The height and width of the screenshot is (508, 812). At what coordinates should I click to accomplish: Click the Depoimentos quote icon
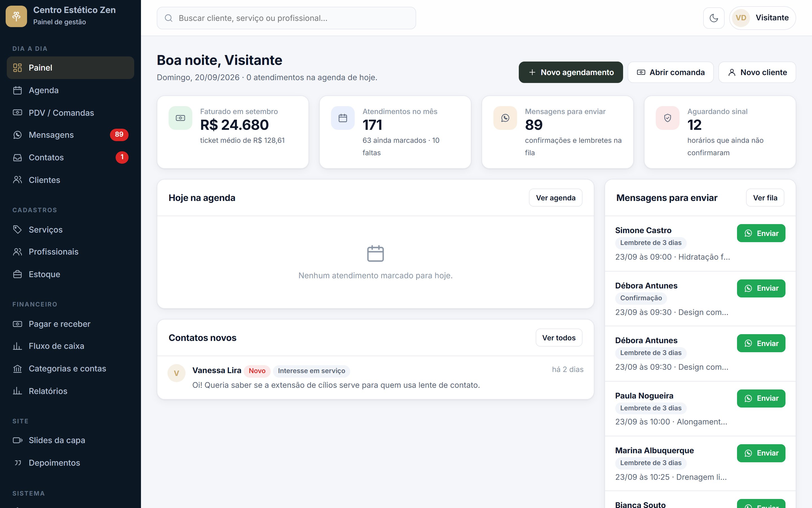(x=17, y=463)
